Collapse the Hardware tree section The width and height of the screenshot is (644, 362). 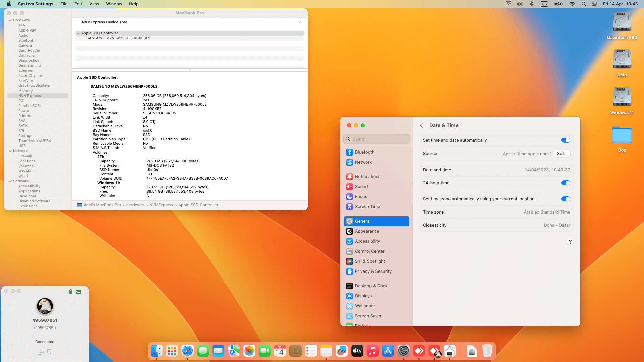[10, 20]
